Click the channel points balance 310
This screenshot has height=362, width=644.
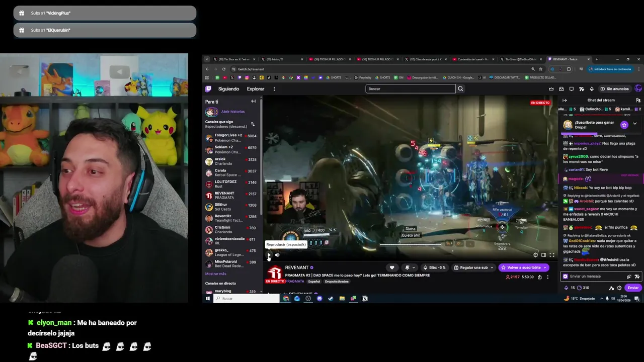pyautogui.click(x=583, y=288)
